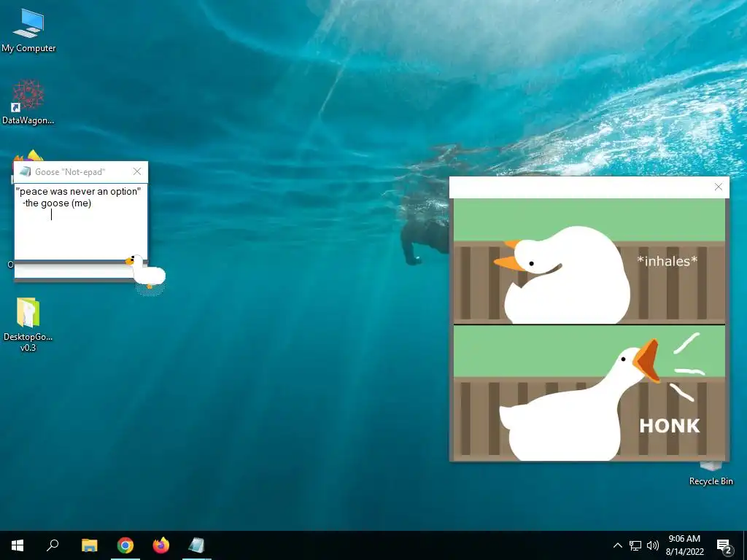Screen dimensions: 747x560
Task: Launch Google Chrome from the taskbar
Action: click(x=125, y=545)
